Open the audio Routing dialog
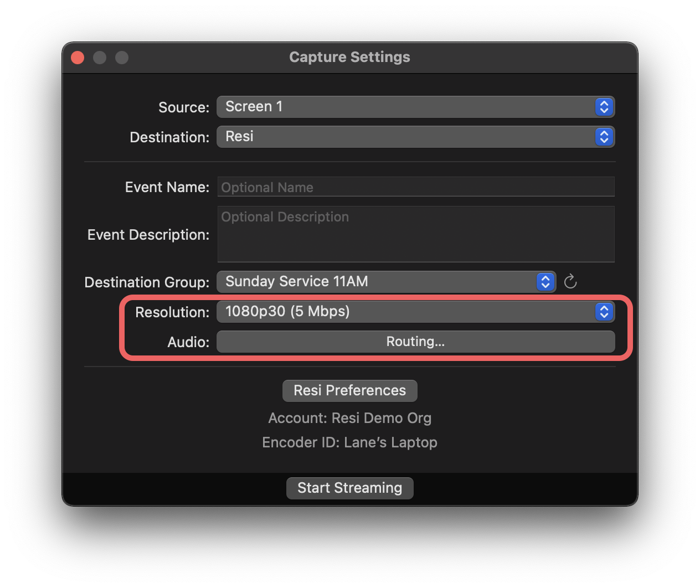700x588 pixels. pos(415,341)
